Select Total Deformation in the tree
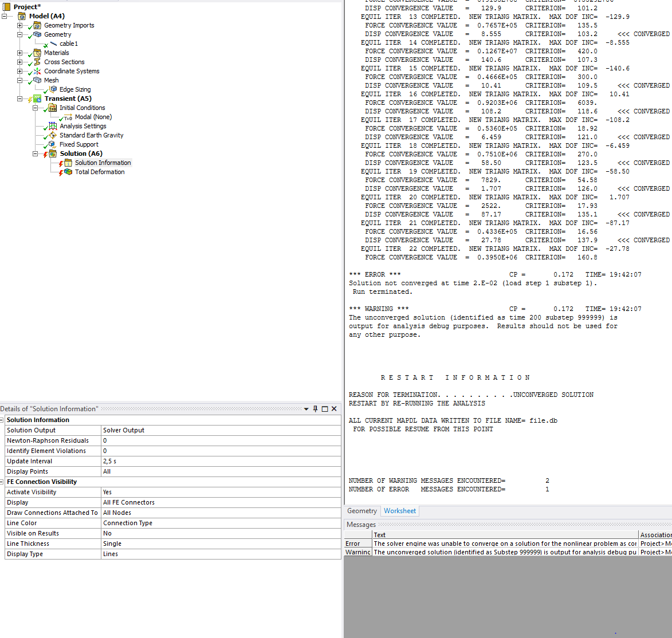 pos(100,172)
